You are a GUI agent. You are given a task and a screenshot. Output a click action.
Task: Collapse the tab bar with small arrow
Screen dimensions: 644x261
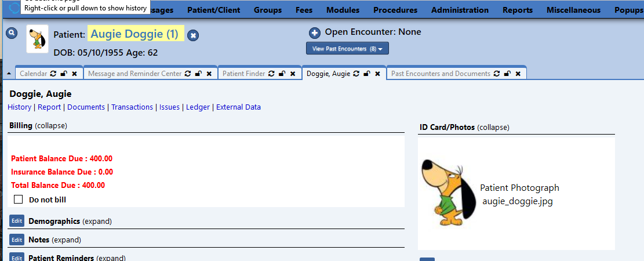pyautogui.click(x=9, y=74)
